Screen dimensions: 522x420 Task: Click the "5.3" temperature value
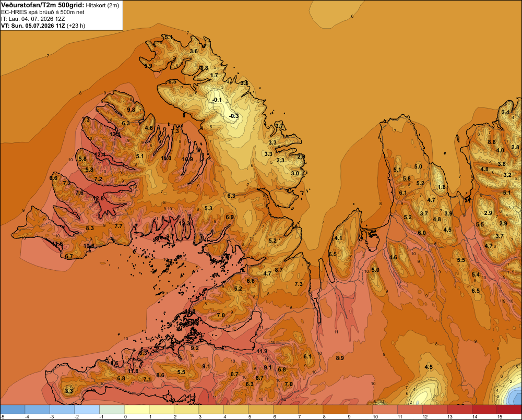pyautogui.click(x=208, y=208)
